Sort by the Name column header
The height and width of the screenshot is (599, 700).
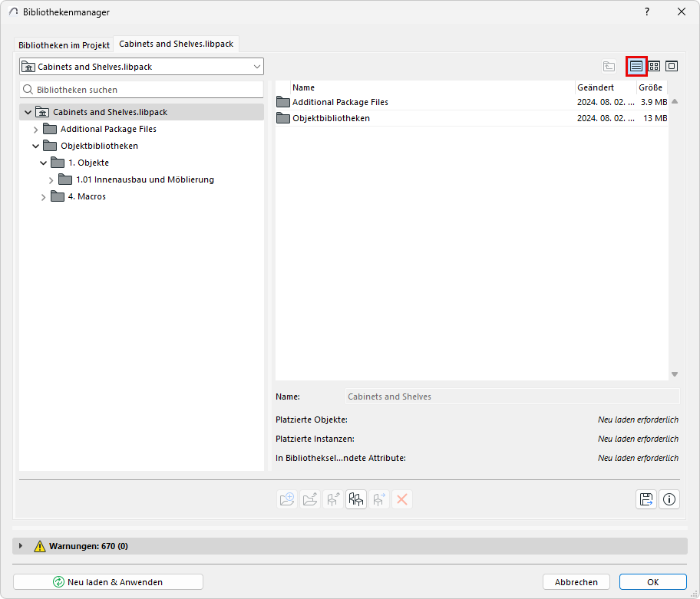(433, 87)
